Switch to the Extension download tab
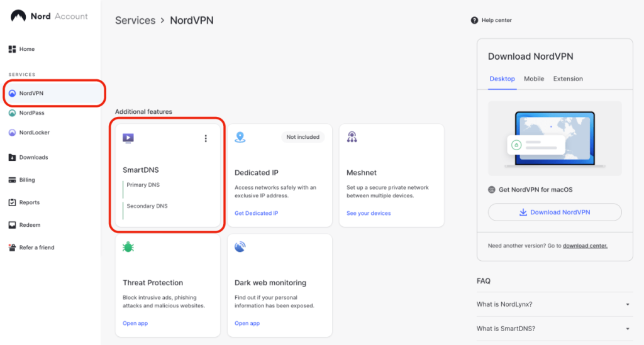The width and height of the screenshot is (644, 345). 568,79
